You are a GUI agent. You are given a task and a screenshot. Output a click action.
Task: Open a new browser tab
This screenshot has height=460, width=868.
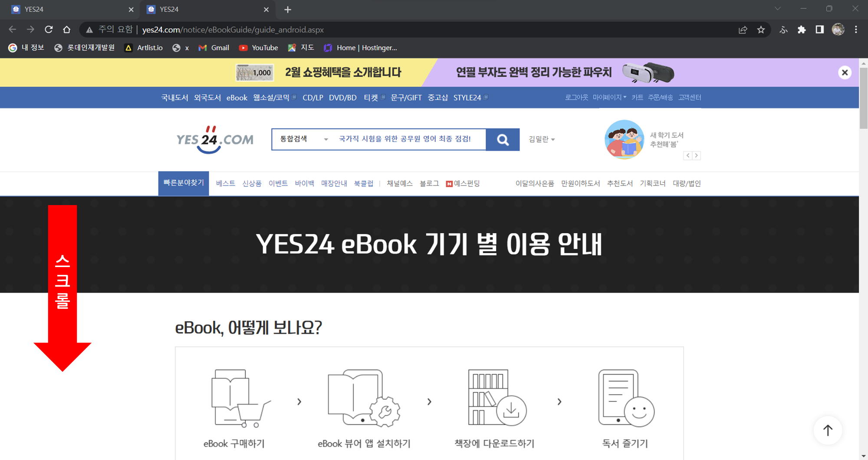(288, 10)
